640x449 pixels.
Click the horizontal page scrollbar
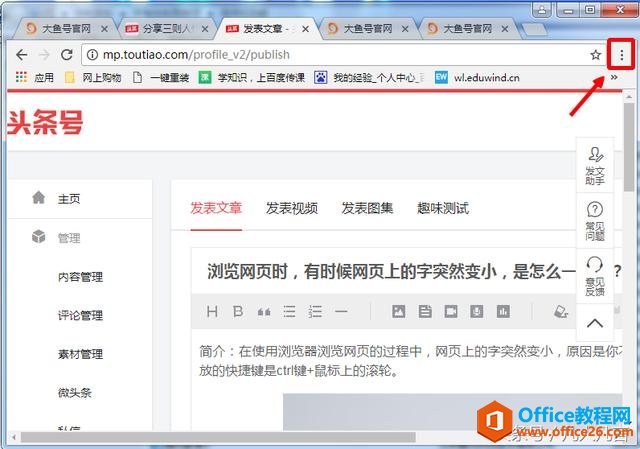(x=218, y=437)
